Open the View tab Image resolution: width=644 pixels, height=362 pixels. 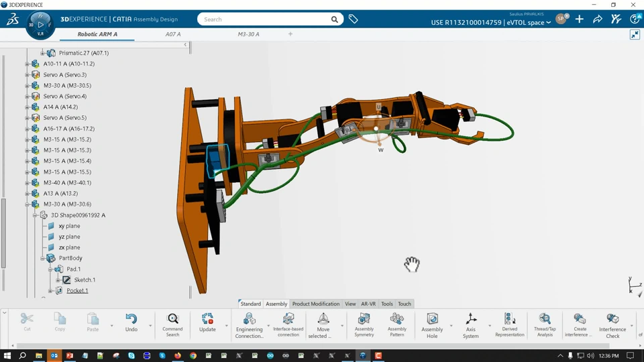350,304
